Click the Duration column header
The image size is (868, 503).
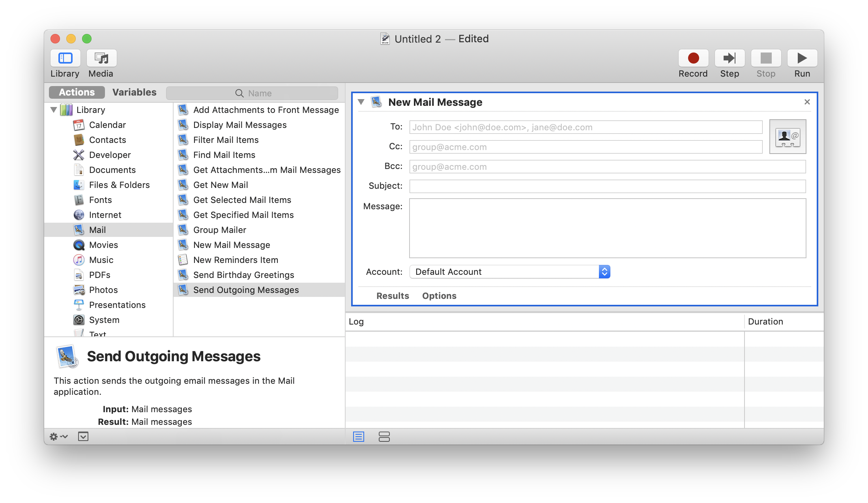(x=784, y=322)
